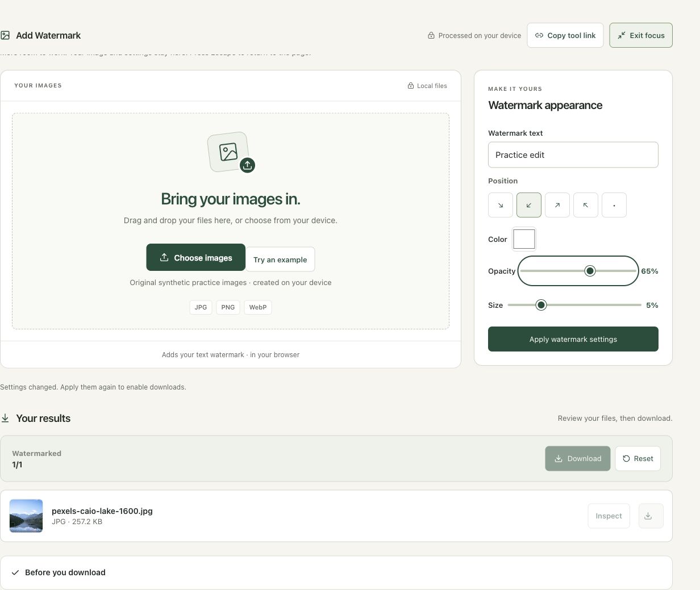The height and width of the screenshot is (590, 700).
Task: Click the Download button in results
Action: click(x=578, y=458)
